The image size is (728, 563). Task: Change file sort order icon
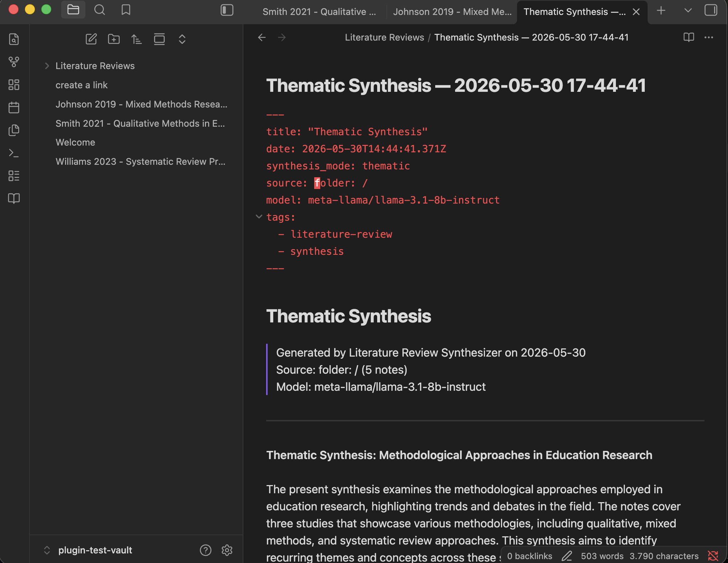point(137,39)
